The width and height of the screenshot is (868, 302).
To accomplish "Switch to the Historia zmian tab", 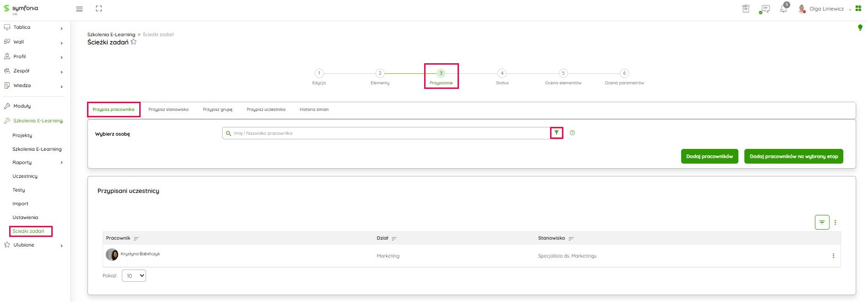I will tap(314, 110).
